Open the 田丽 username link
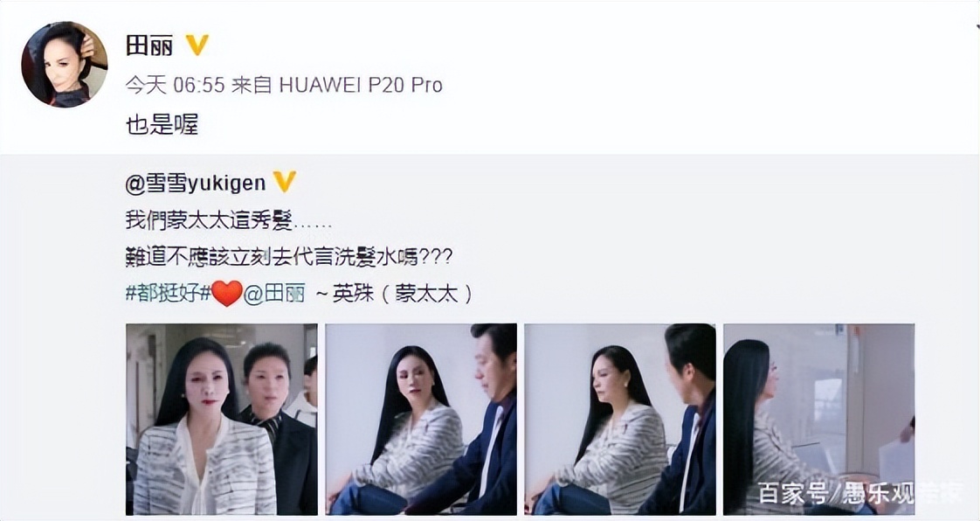This screenshot has height=521, width=980. point(149,45)
